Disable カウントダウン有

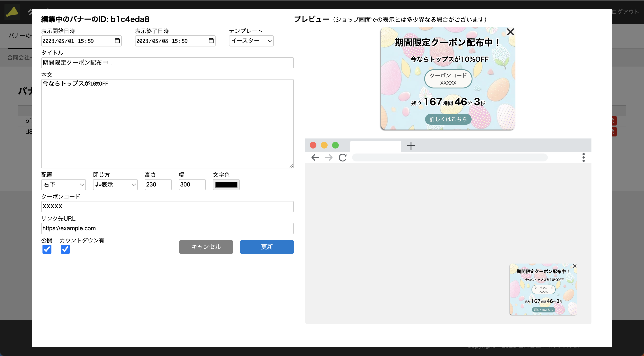tap(65, 249)
